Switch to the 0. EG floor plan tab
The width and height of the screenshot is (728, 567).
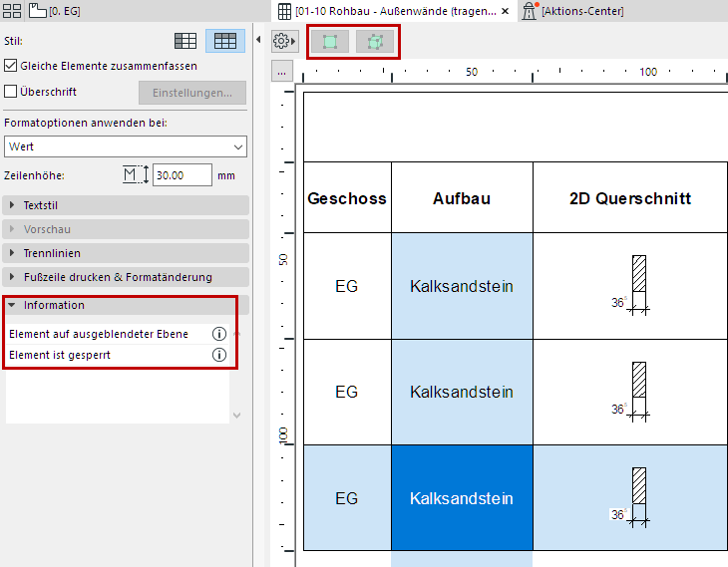pyautogui.click(x=55, y=11)
